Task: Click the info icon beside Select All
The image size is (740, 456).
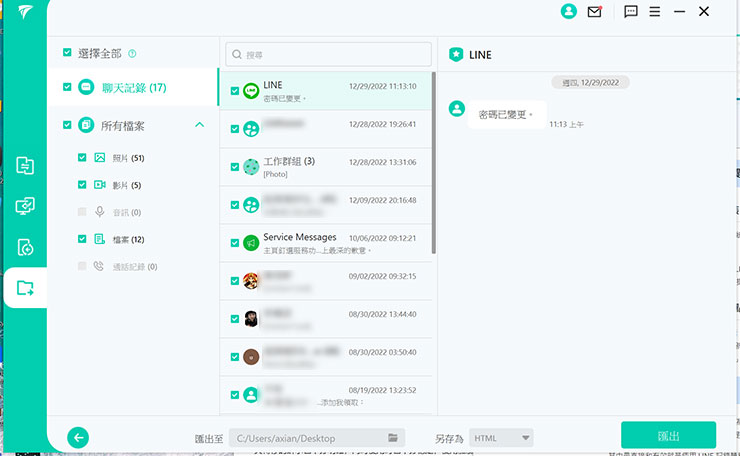Action: 132,53
